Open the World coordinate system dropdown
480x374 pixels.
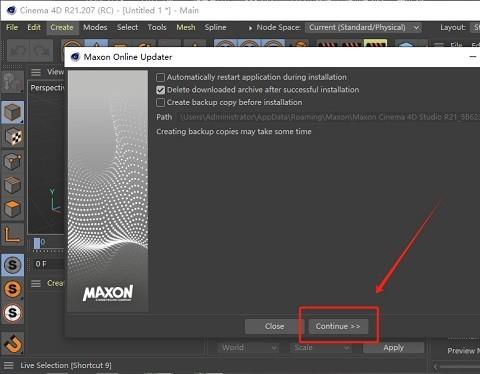249,348
